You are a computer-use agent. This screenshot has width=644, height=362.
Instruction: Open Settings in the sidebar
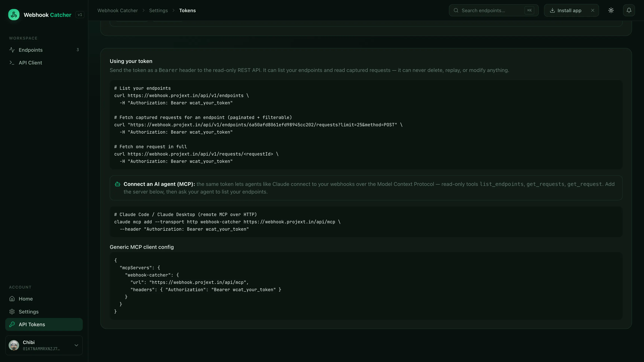(x=44, y=312)
